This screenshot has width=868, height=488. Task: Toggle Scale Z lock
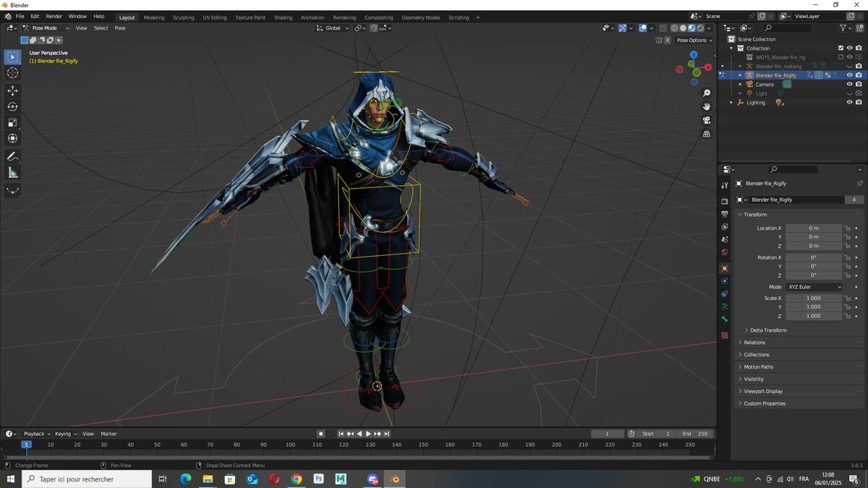coord(847,316)
